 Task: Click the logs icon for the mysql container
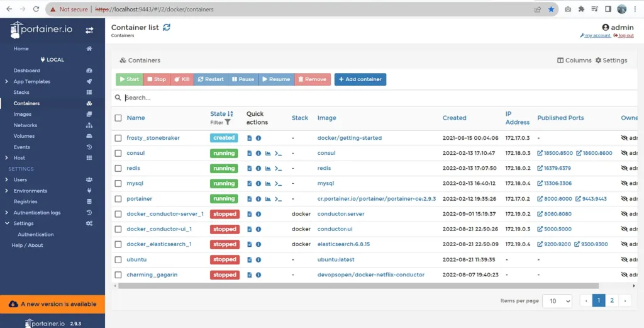250,184
